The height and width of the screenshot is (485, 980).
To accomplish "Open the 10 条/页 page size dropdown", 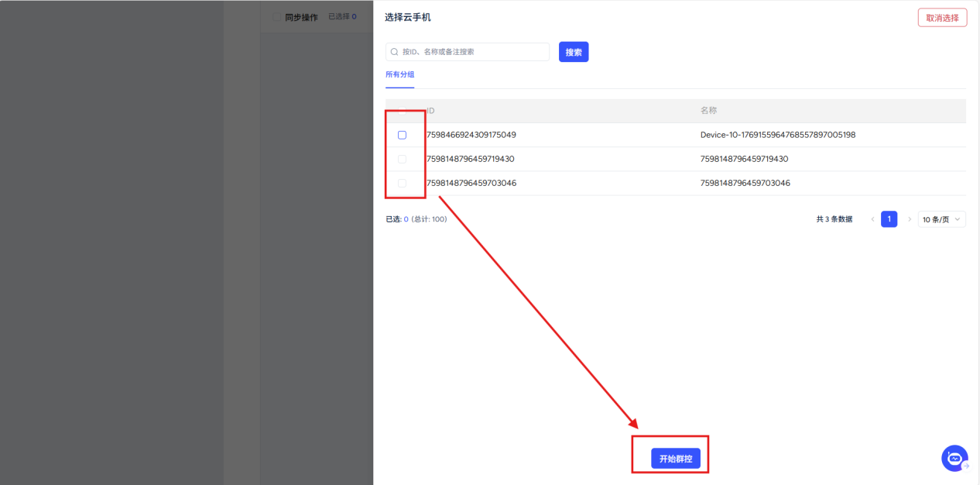I will [x=941, y=219].
